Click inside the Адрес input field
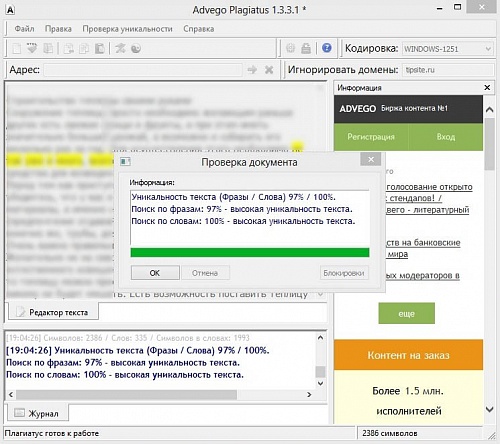Viewport: 500px width, 444px height. [143, 70]
